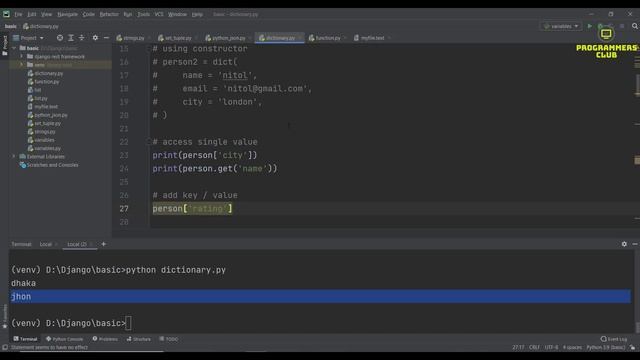Open the variables run configuration dropdown

point(561,26)
